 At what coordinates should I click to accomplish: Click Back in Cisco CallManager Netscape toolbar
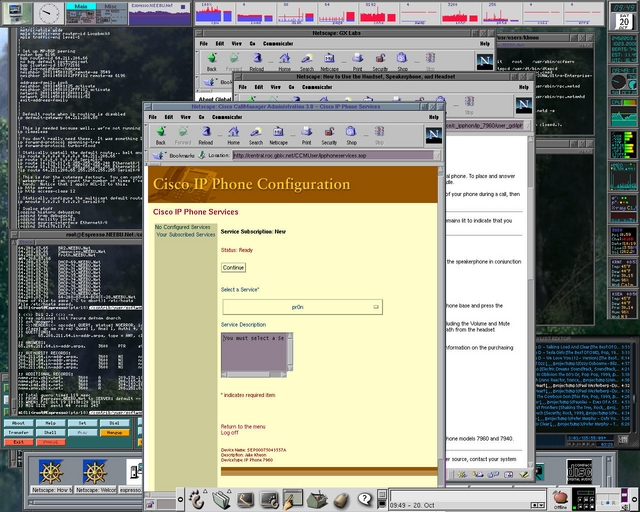(x=161, y=135)
